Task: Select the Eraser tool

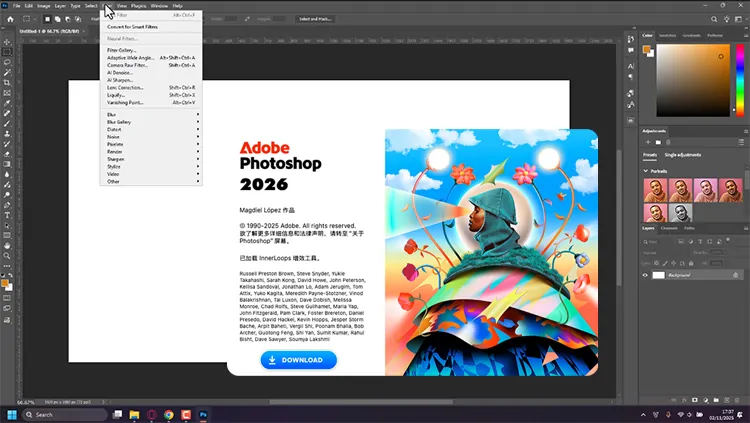Action: (x=7, y=154)
